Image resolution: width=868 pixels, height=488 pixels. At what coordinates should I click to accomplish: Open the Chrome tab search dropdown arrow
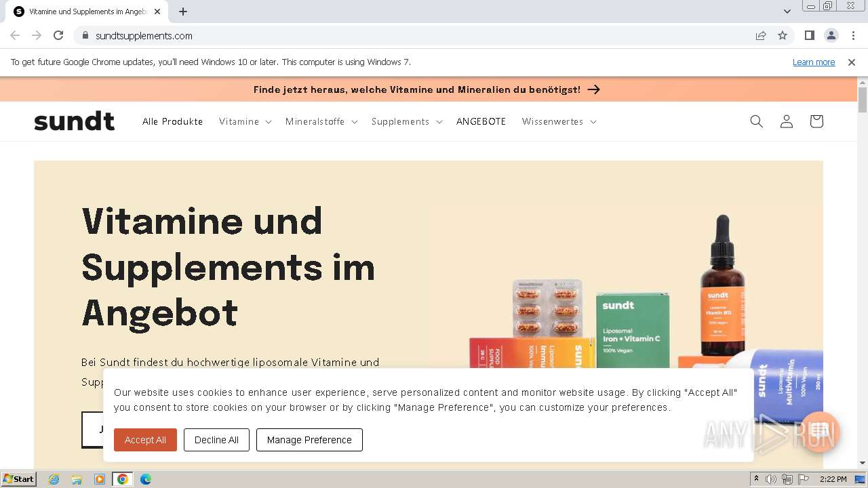[x=787, y=12]
